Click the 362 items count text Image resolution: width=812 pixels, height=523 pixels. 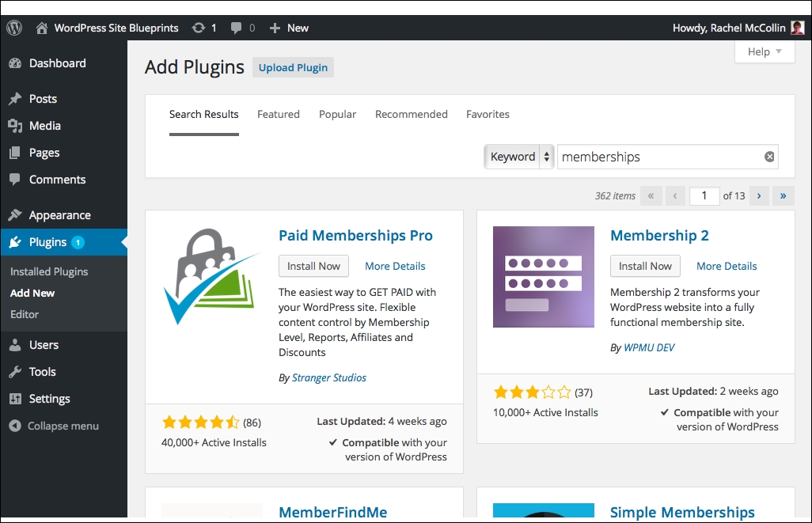[615, 196]
